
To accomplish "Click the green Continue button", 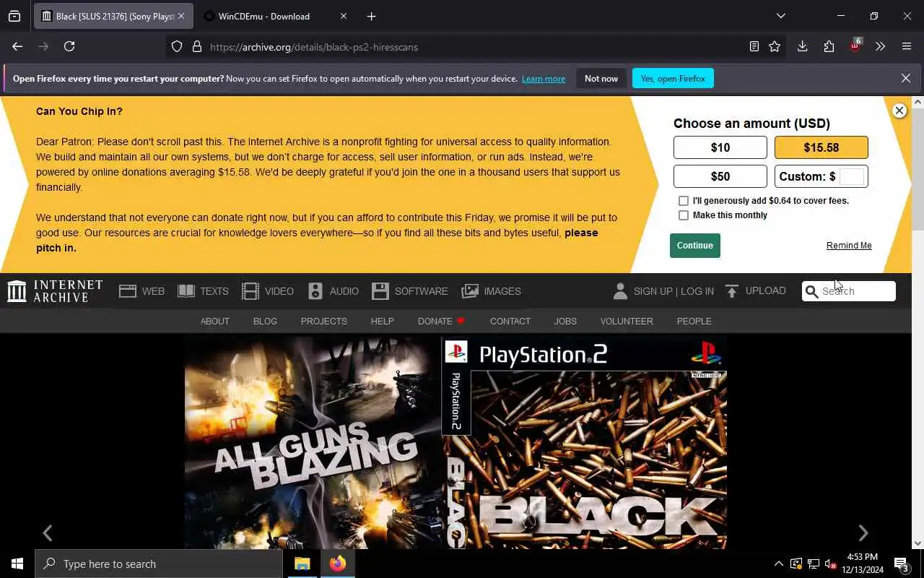I will point(695,246).
